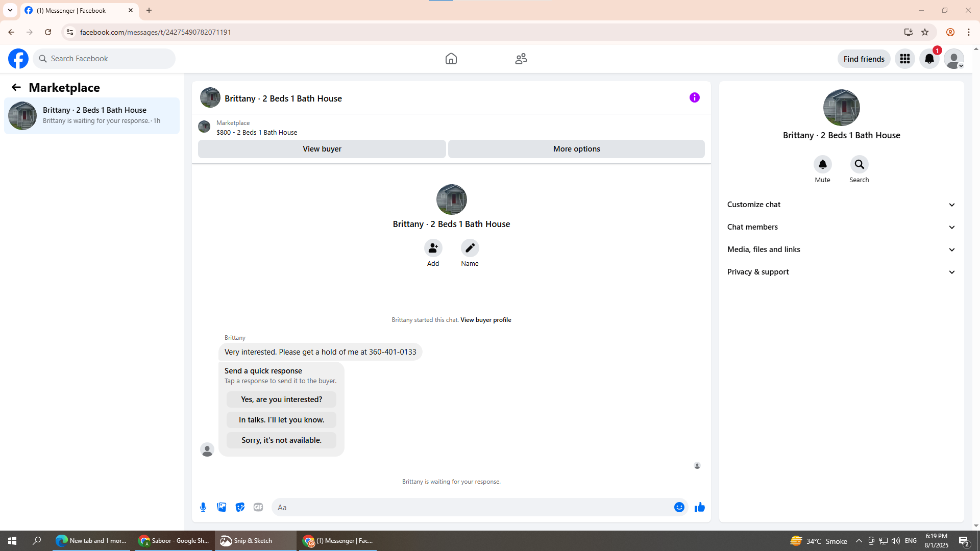Go to the Facebook Home tab
The width and height of the screenshot is (980, 551).
(451, 59)
